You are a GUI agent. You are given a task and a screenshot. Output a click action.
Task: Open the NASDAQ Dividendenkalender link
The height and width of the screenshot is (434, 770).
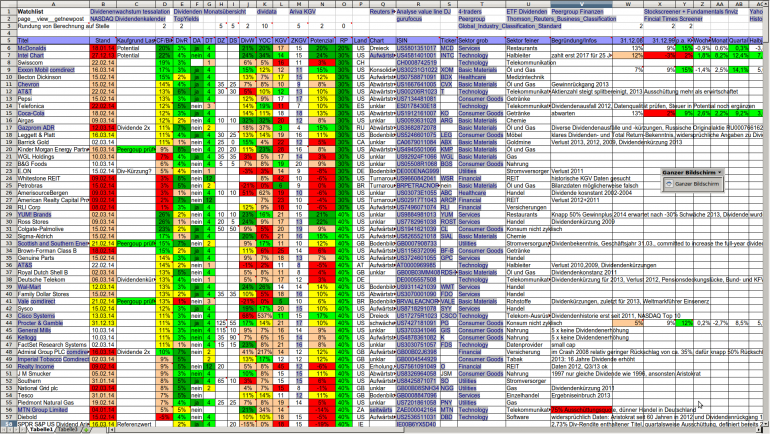128,19
